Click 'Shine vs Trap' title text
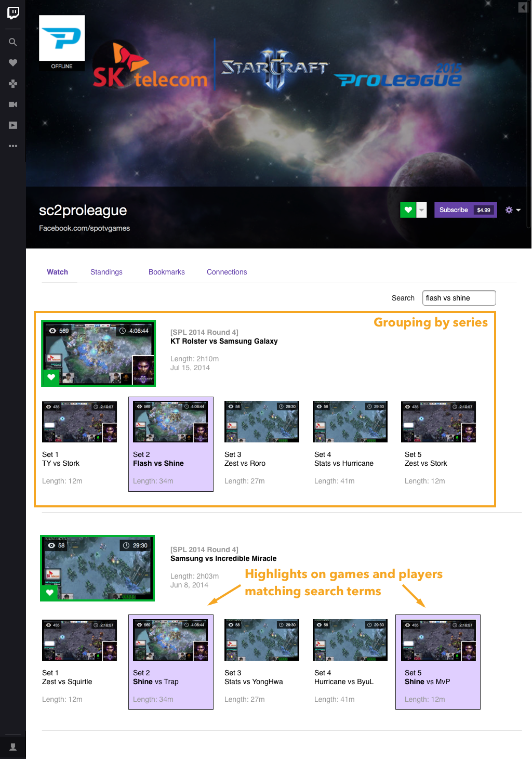This screenshot has width=532, height=759. [156, 682]
